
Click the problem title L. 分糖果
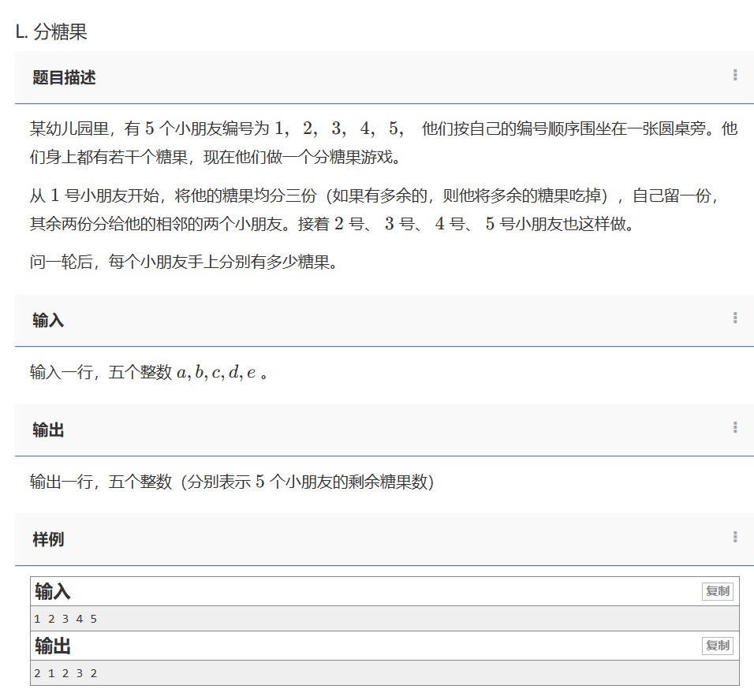51,32
